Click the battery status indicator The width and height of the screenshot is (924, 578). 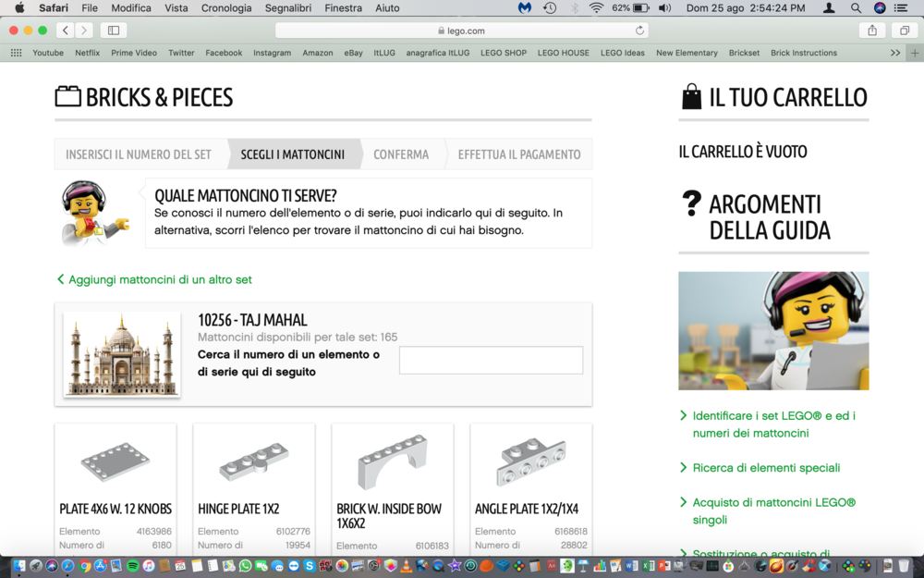[630, 7]
